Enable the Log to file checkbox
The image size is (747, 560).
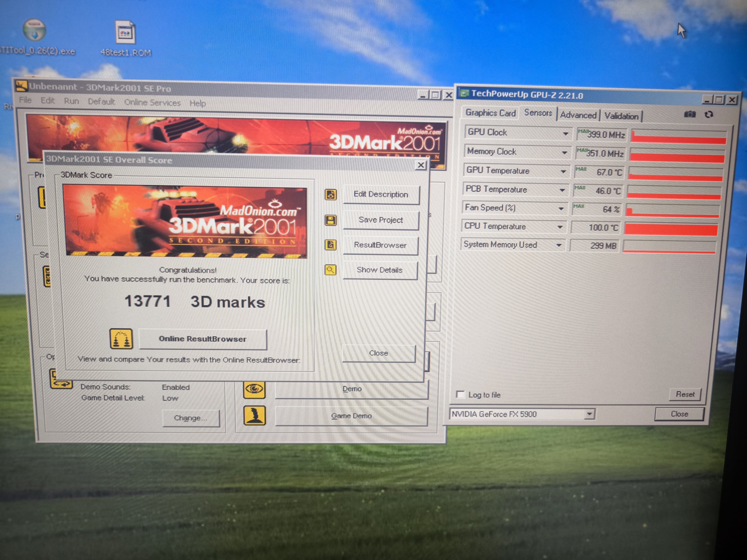click(x=460, y=394)
